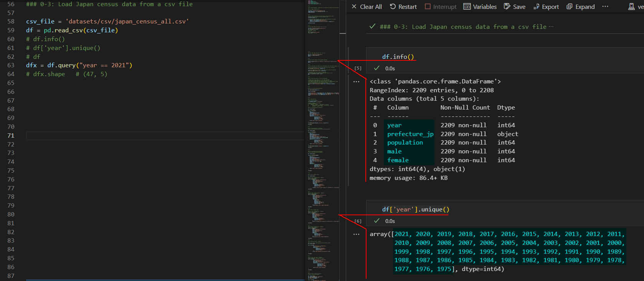Click the Expand boxes icon
The image size is (644, 281).
[x=570, y=7]
